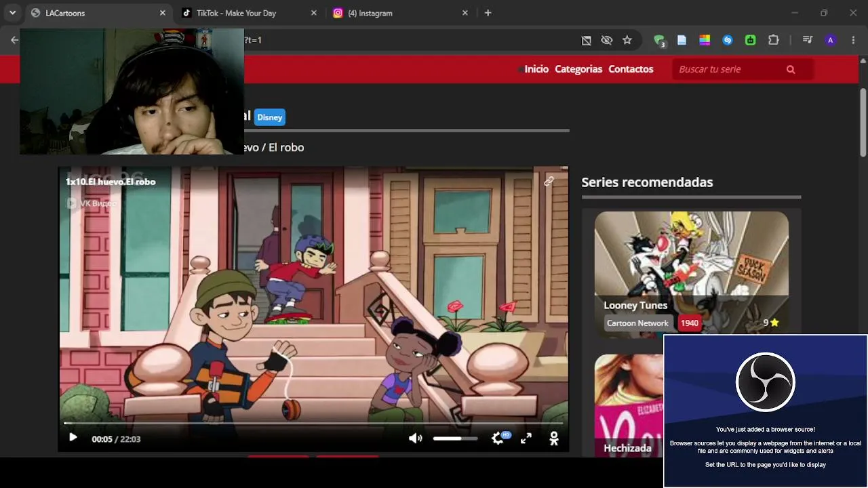868x488 pixels.
Task: Click the '00:05 / 22:03' time display
Action: (x=116, y=439)
